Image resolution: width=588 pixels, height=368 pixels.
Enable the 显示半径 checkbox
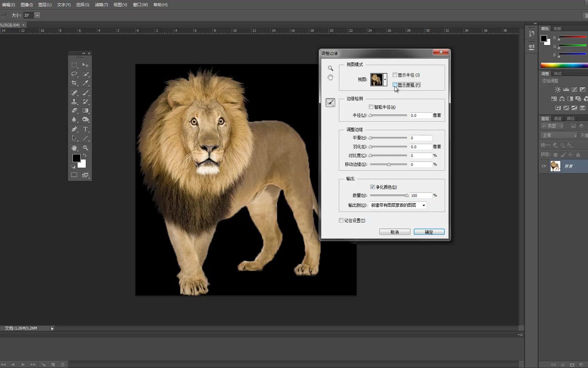click(x=395, y=75)
